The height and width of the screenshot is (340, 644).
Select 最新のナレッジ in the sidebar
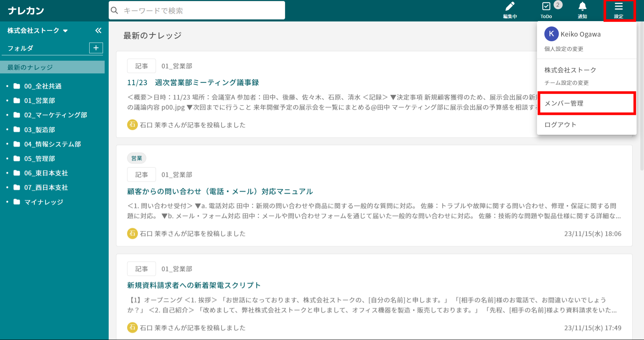[x=30, y=67]
